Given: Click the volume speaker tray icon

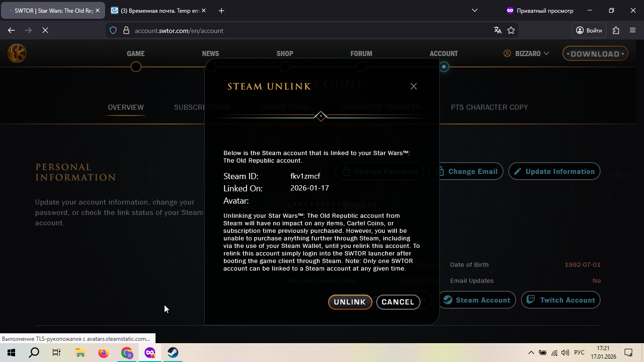Looking at the screenshot, I should [565, 353].
